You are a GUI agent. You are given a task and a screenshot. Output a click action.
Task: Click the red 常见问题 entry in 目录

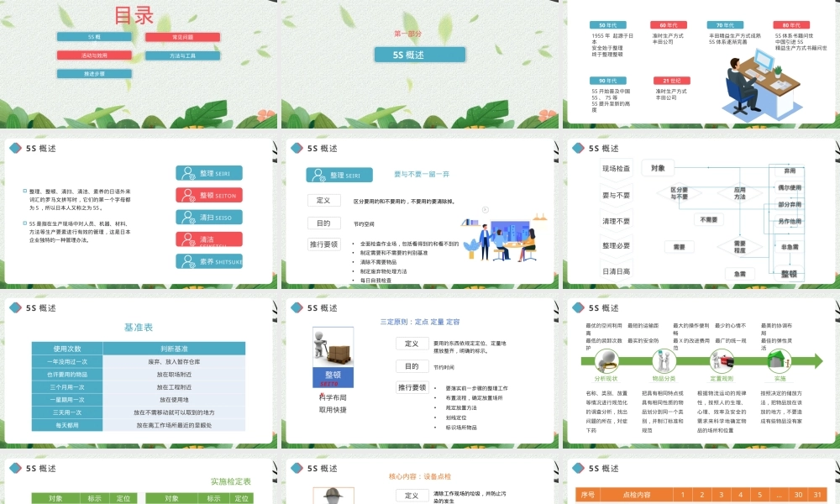(182, 37)
